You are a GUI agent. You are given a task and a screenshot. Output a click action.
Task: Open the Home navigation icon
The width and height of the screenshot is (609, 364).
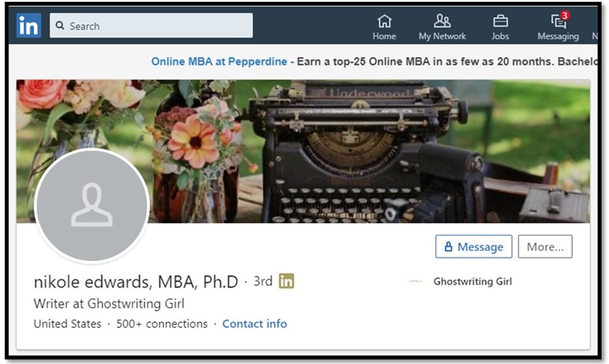[384, 21]
